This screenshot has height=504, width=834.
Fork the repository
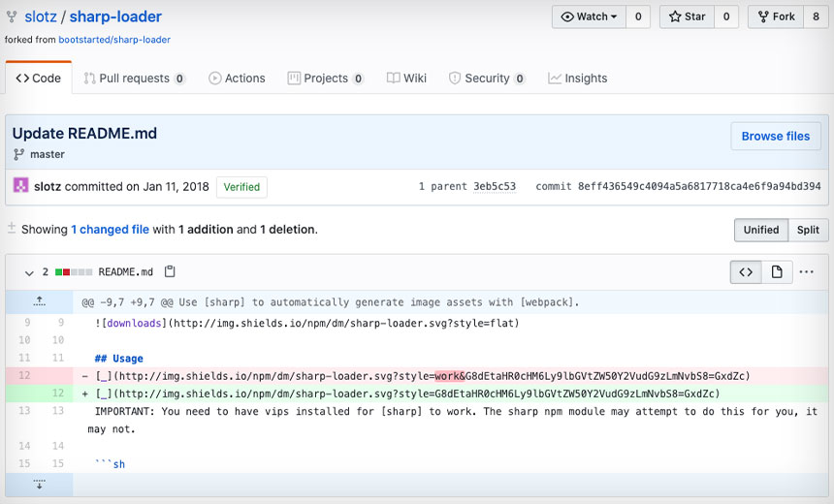[x=776, y=16]
